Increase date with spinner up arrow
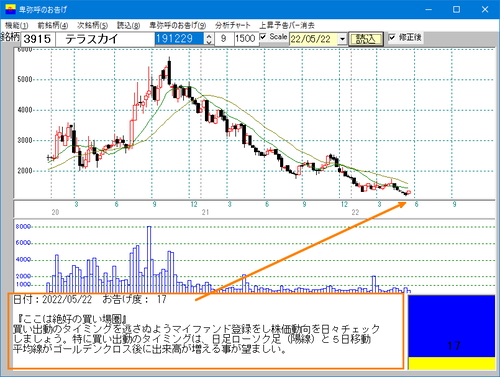500x377 pixels. pos(209,36)
